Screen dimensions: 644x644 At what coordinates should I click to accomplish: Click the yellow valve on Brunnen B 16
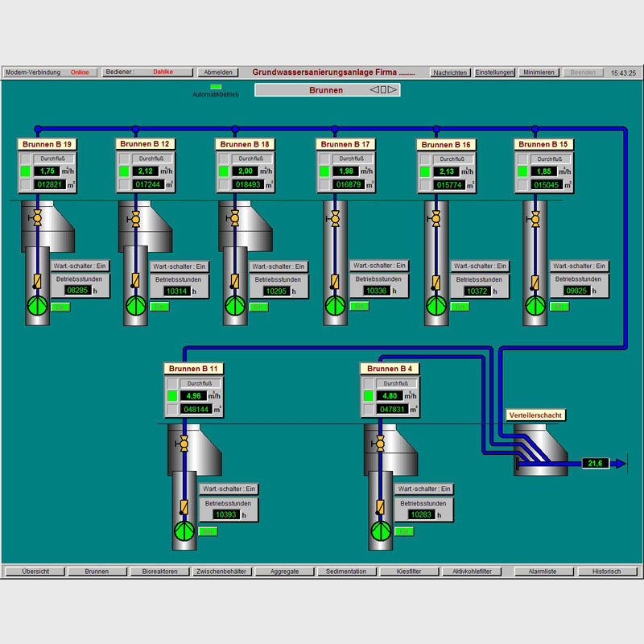436,218
